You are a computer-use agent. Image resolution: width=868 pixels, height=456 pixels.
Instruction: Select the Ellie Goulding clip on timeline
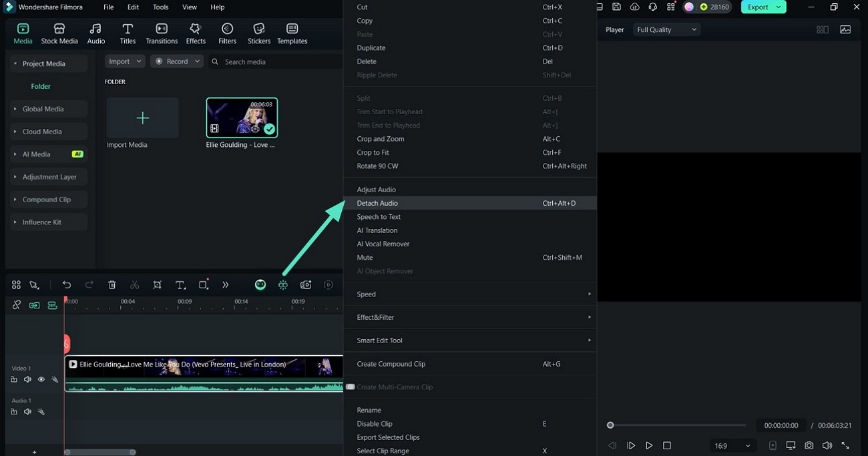click(x=204, y=373)
